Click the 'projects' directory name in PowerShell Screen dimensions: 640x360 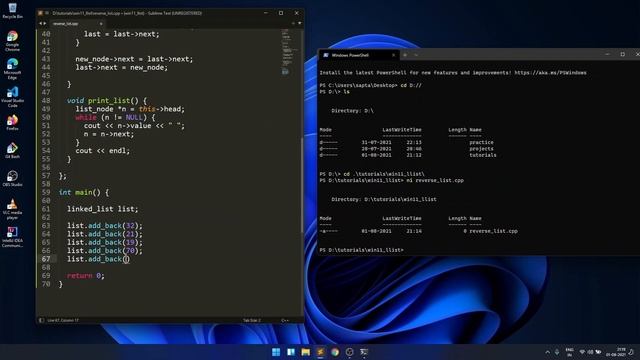pyautogui.click(x=481, y=149)
